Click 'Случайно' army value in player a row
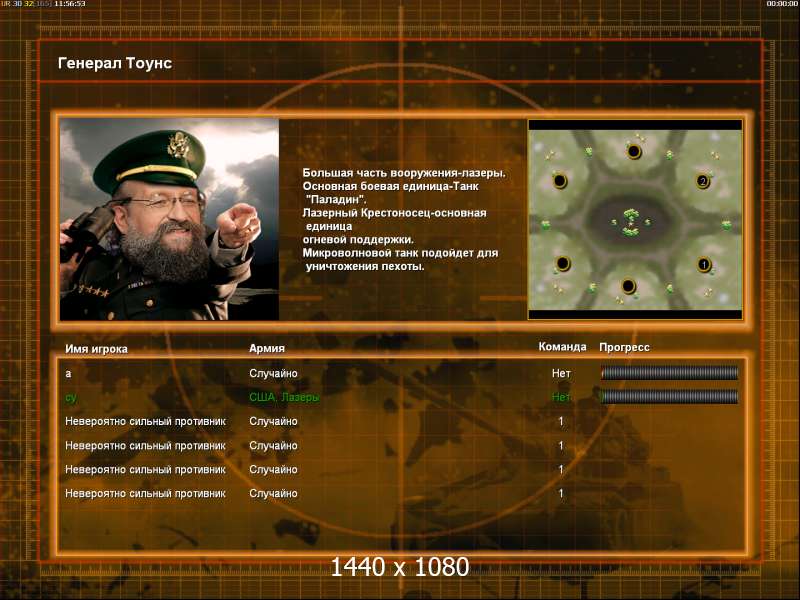Screen dimensions: 800x600 coord(273,373)
